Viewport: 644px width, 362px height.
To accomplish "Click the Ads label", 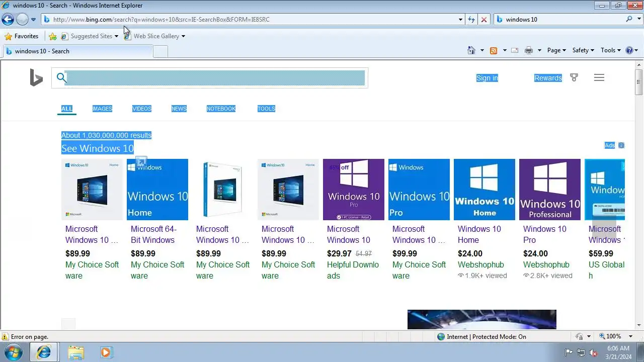I will (610, 145).
